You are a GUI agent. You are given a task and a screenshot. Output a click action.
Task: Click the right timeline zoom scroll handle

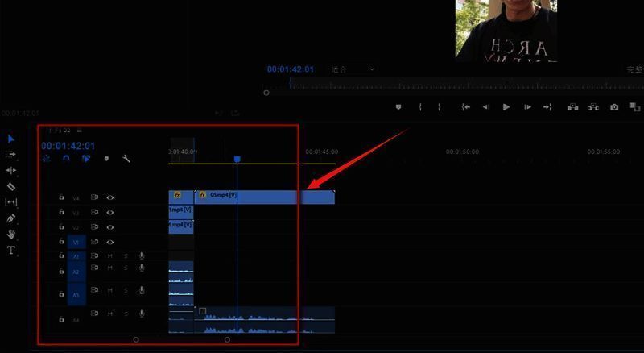point(227,340)
